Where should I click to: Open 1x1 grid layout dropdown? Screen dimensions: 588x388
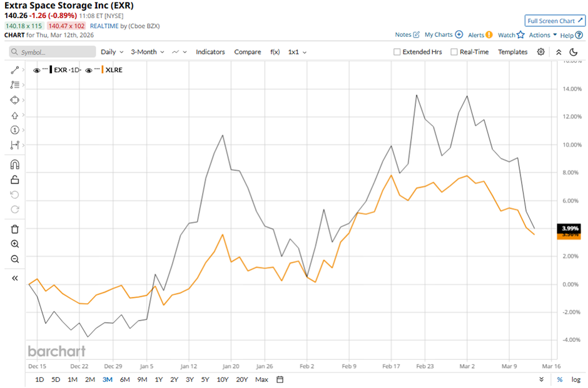point(297,52)
